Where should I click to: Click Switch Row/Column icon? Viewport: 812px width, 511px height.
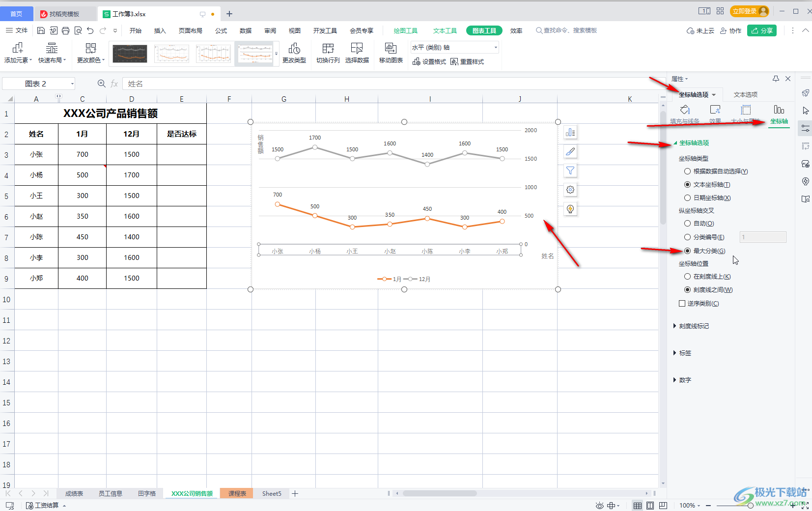point(328,53)
